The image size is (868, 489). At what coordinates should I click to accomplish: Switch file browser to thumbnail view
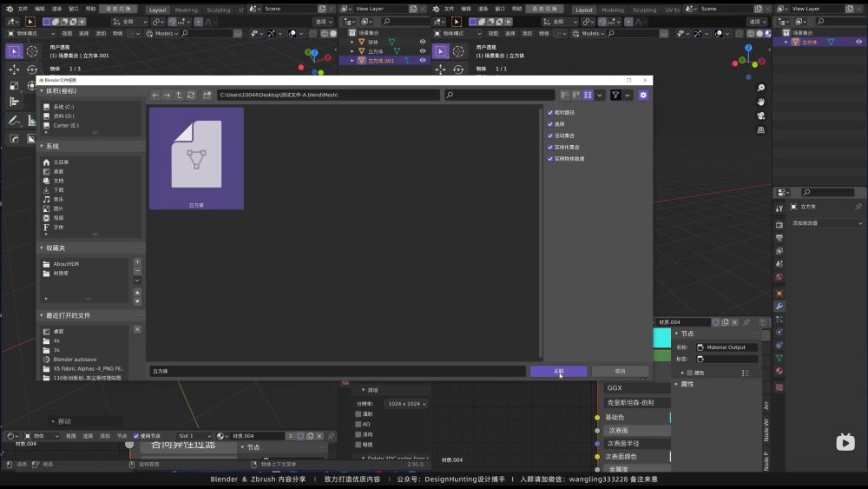pos(588,96)
